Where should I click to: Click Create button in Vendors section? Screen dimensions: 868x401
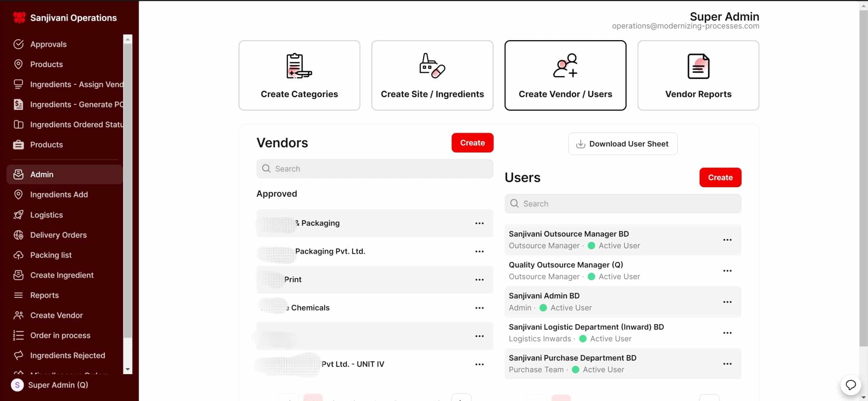click(472, 143)
